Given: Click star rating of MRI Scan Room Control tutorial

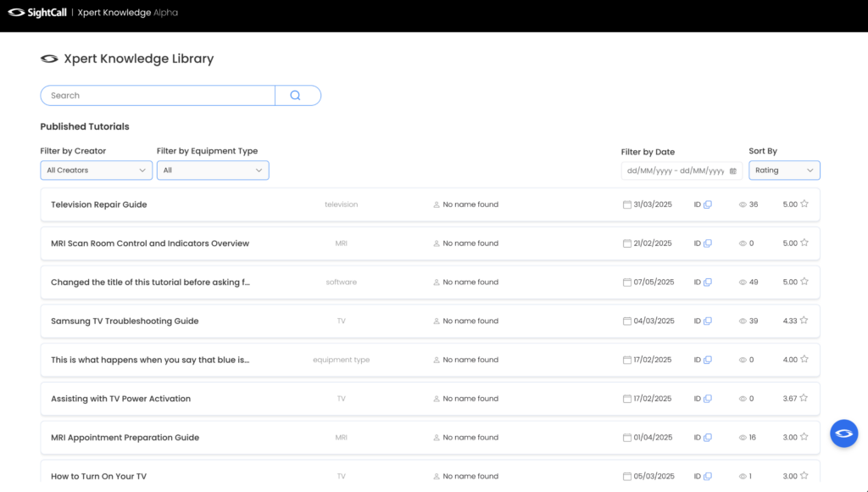Looking at the screenshot, I should coord(804,243).
